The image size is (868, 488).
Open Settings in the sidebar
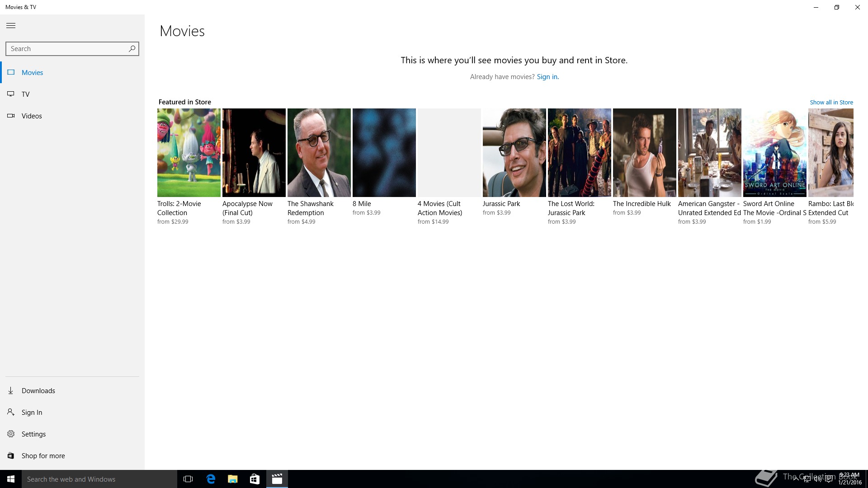72,434
